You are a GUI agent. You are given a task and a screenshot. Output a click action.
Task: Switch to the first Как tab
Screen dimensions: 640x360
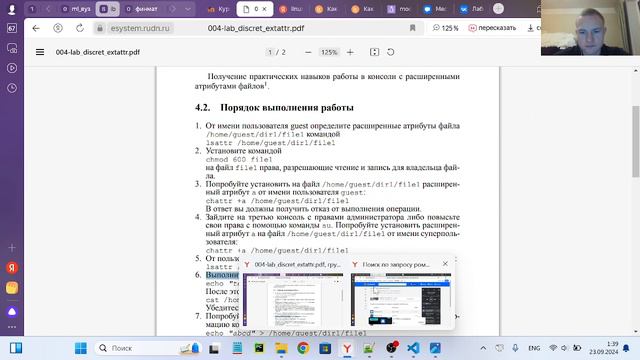(x=326, y=9)
